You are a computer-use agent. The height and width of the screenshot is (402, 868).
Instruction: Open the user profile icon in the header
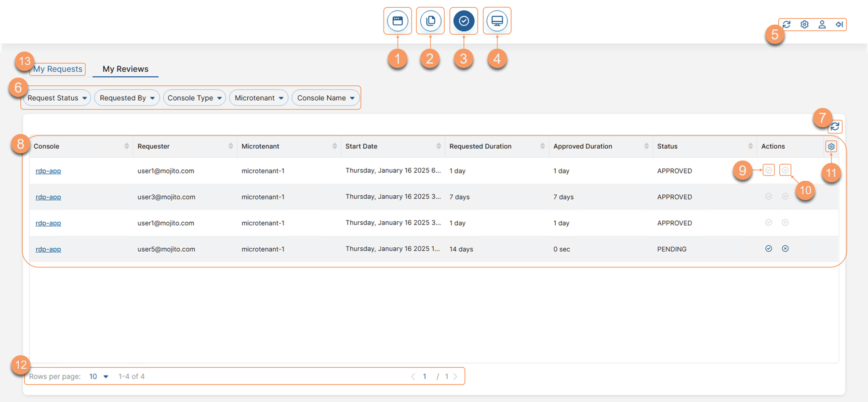(x=822, y=24)
